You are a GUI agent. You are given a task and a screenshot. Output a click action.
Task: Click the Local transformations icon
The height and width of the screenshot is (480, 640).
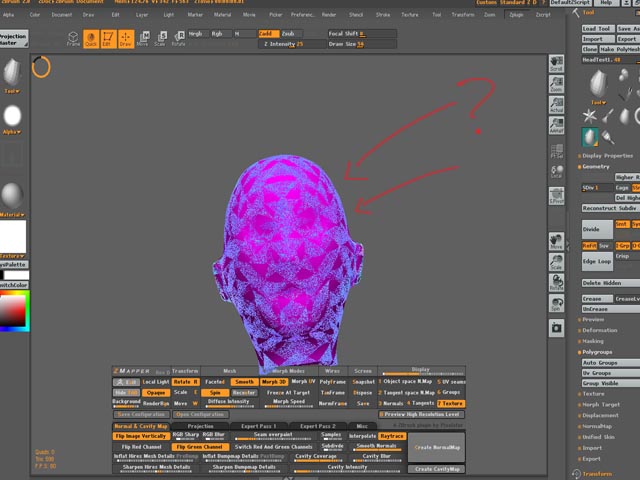click(556, 171)
